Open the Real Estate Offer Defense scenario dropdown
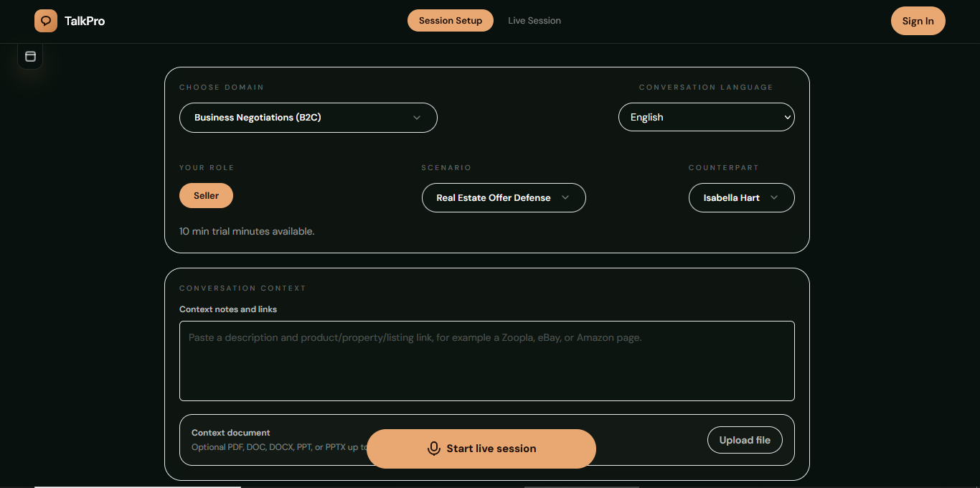980x488 pixels. [x=504, y=198]
